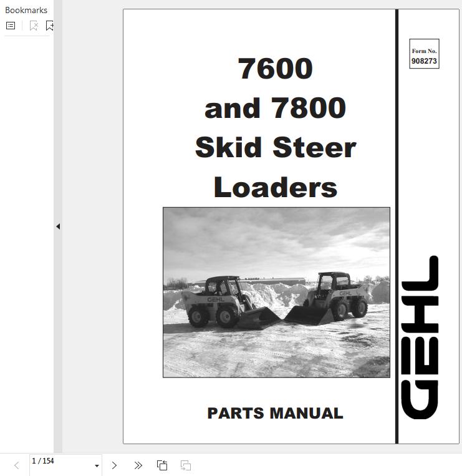Screen dimensions: 462x476
Task: Click the vertical GEHL logo
Action: point(420,338)
